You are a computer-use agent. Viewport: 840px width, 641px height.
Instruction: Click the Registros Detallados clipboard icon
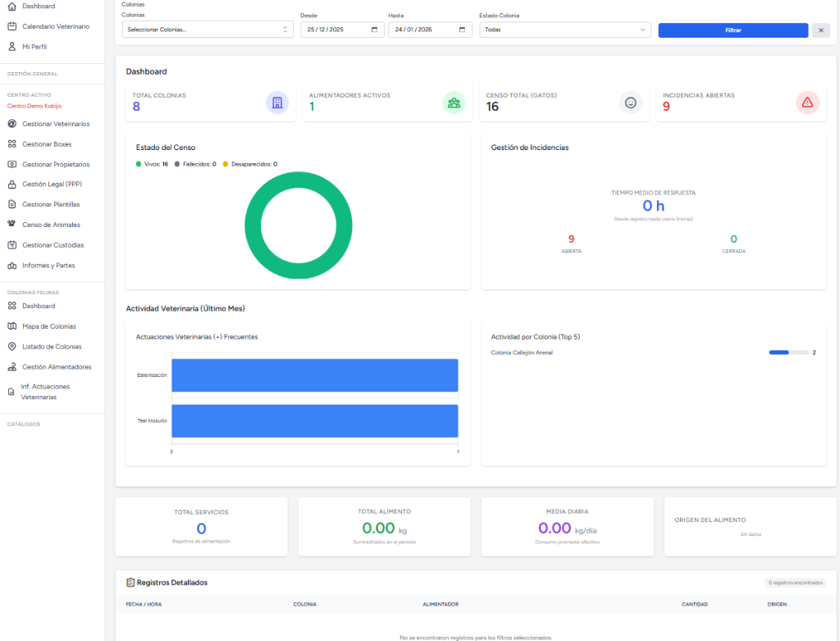click(x=130, y=583)
